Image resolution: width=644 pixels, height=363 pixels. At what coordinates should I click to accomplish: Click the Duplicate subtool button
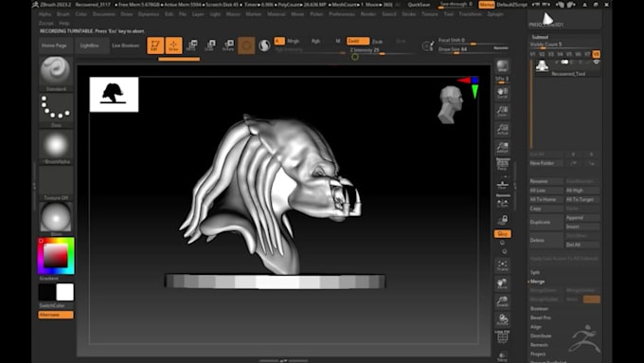[x=546, y=222]
